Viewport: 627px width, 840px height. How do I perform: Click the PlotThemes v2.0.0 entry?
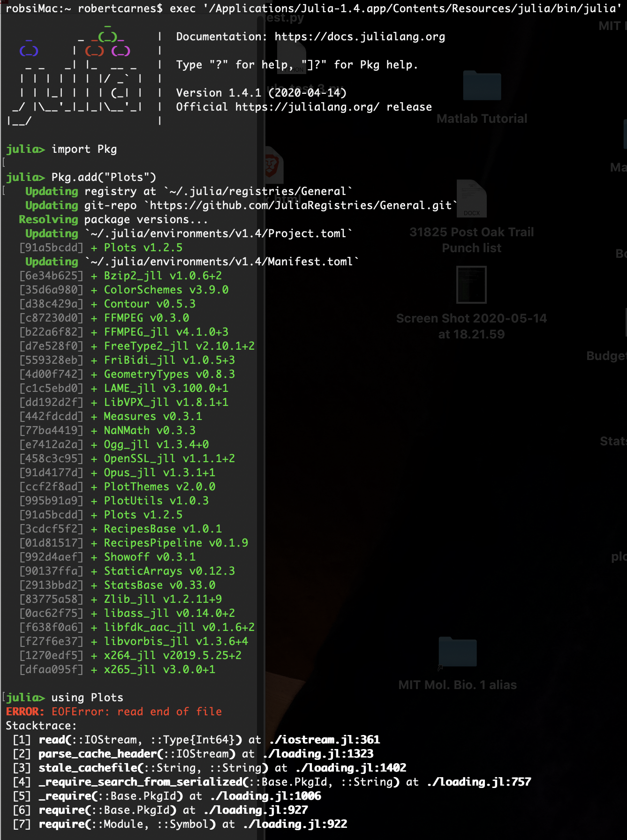pyautogui.click(x=159, y=487)
